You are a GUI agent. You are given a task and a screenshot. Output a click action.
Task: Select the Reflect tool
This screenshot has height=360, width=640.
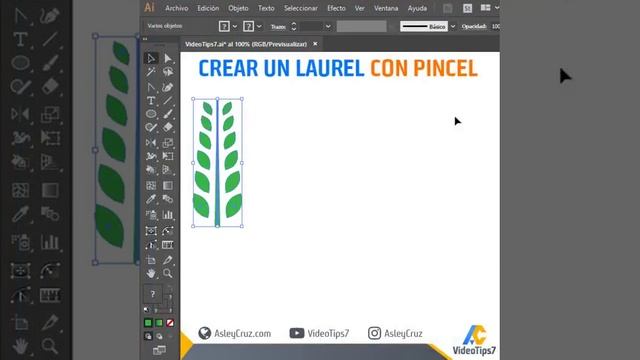151,142
